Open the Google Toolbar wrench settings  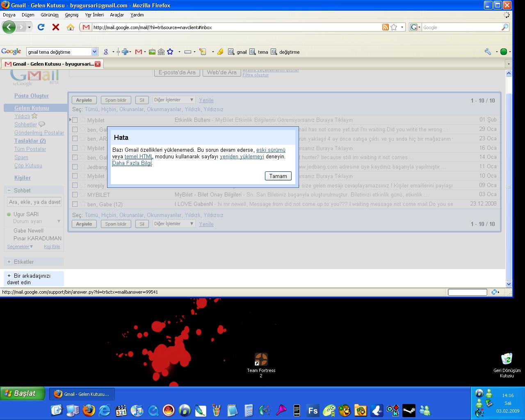click(488, 52)
